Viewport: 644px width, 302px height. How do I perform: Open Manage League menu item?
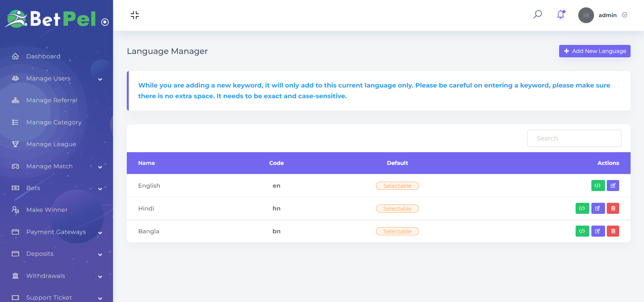click(x=51, y=144)
